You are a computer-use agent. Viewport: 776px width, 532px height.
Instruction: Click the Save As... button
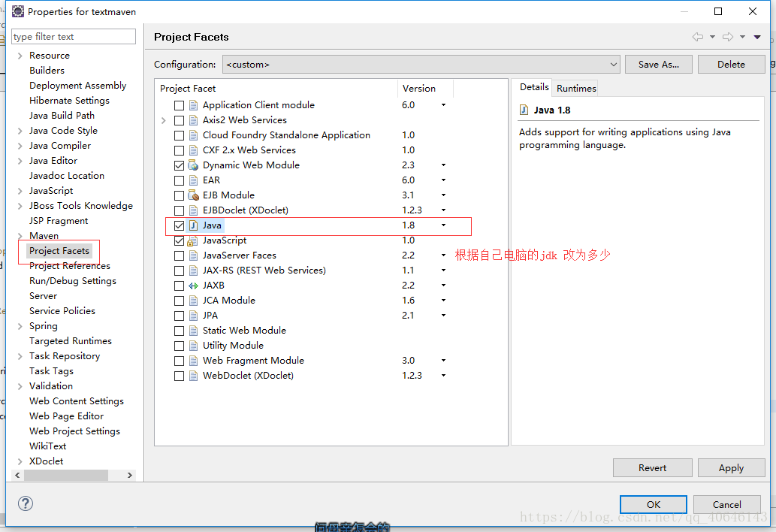coord(658,65)
